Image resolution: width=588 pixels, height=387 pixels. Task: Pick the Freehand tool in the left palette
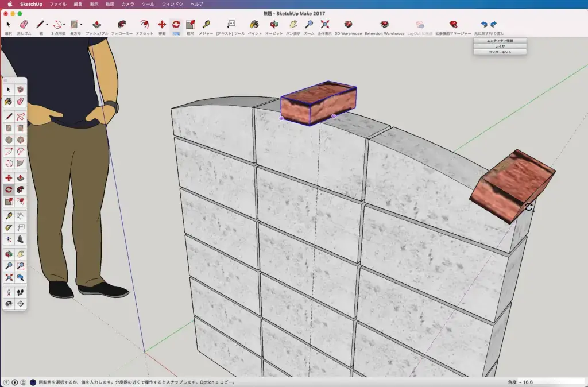point(21,116)
